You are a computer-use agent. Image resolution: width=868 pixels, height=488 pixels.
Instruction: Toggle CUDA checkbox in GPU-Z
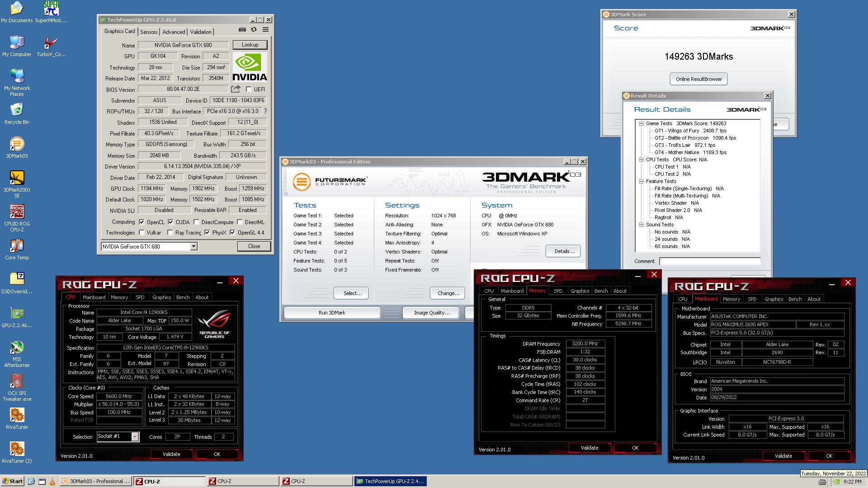[x=170, y=222]
